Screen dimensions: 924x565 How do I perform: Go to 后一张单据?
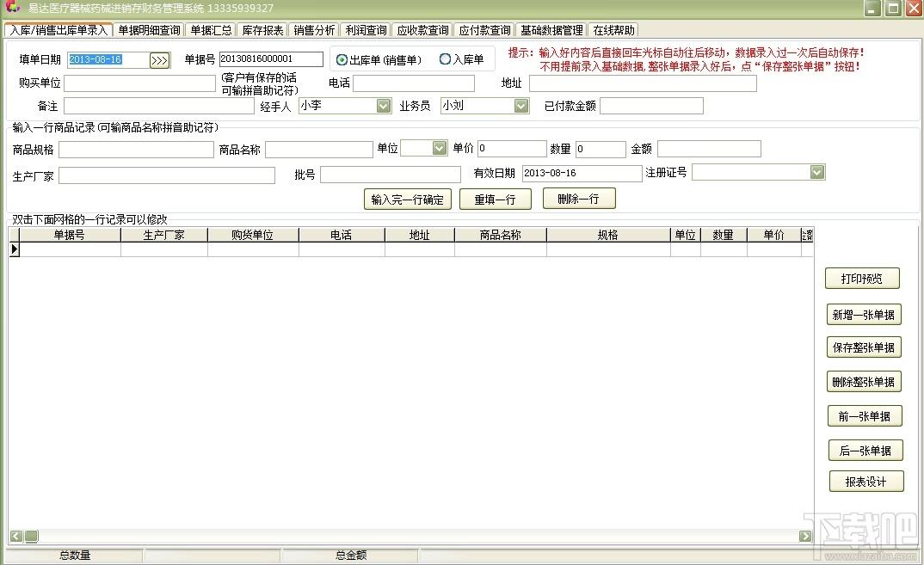pyautogui.click(x=865, y=451)
